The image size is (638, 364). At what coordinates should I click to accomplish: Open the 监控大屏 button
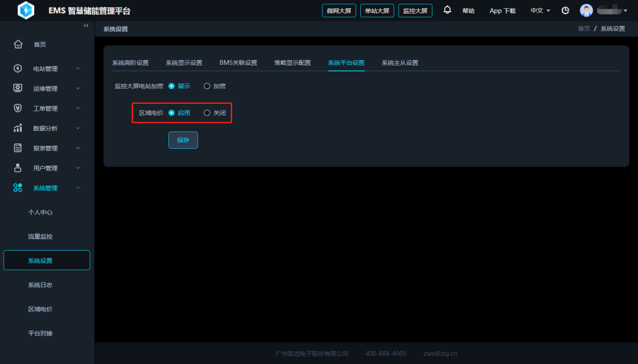click(415, 11)
